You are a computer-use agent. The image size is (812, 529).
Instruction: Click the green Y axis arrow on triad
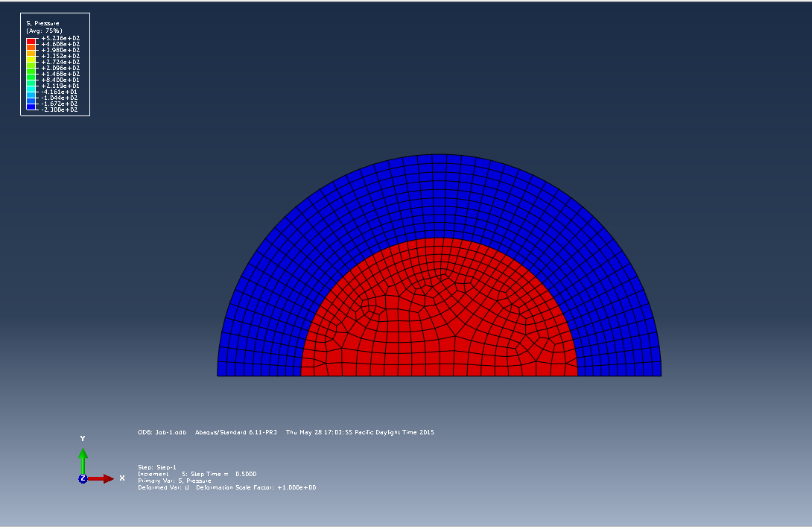click(83, 456)
